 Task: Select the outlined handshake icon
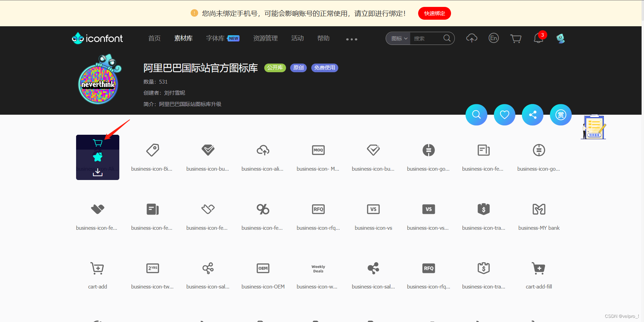208,209
